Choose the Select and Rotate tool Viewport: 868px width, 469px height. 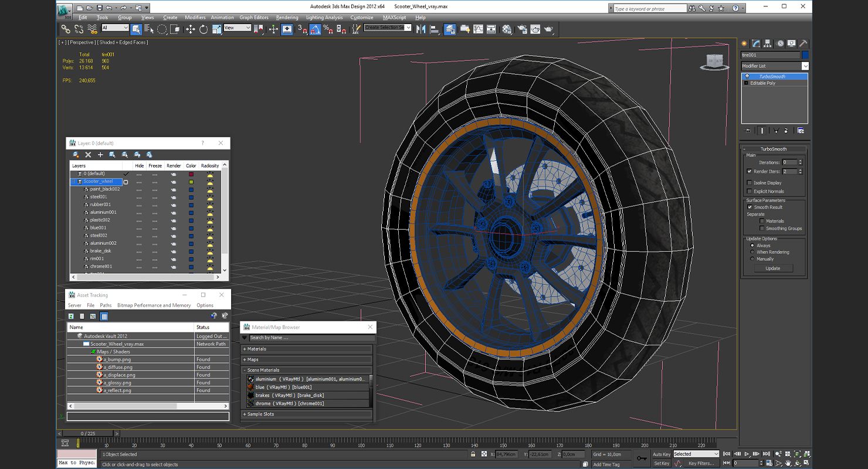(204, 29)
